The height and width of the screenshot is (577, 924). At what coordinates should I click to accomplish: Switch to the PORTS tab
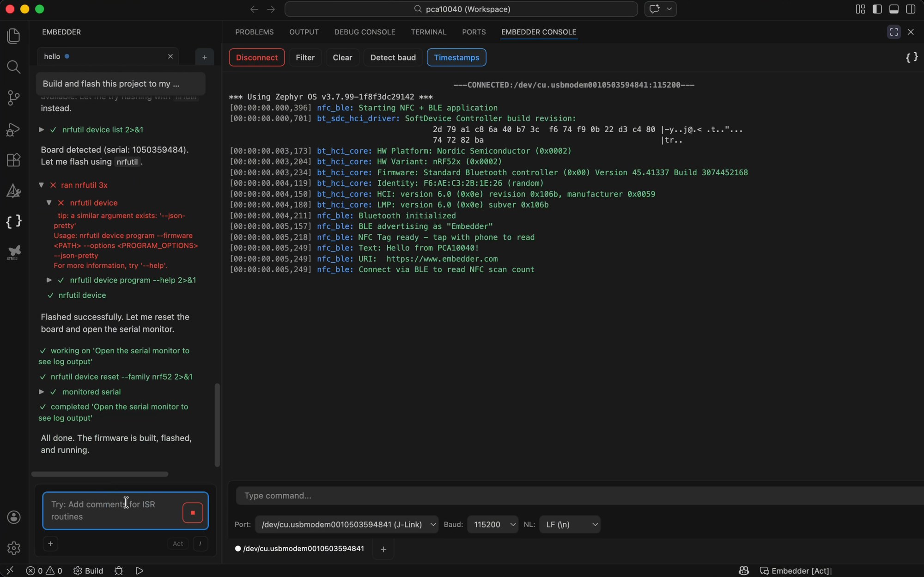pos(474,32)
